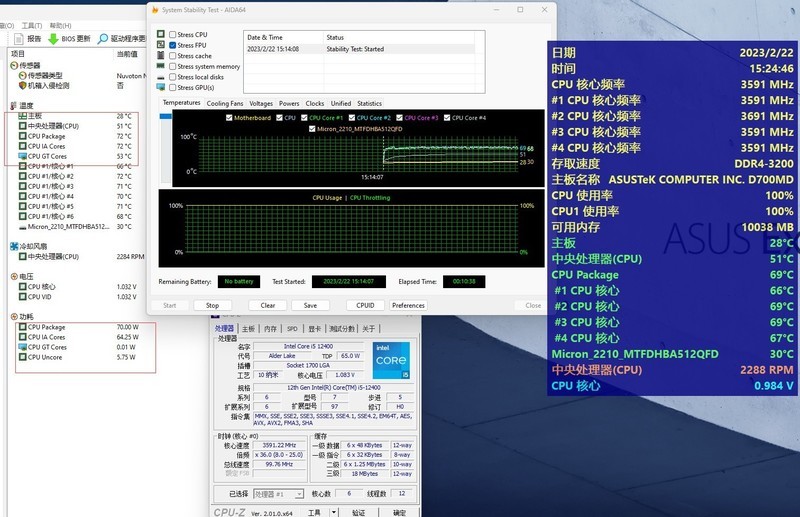Screen dimensions: 800x517
Task: Switch to the Voltages tab
Action: pyautogui.click(x=261, y=104)
